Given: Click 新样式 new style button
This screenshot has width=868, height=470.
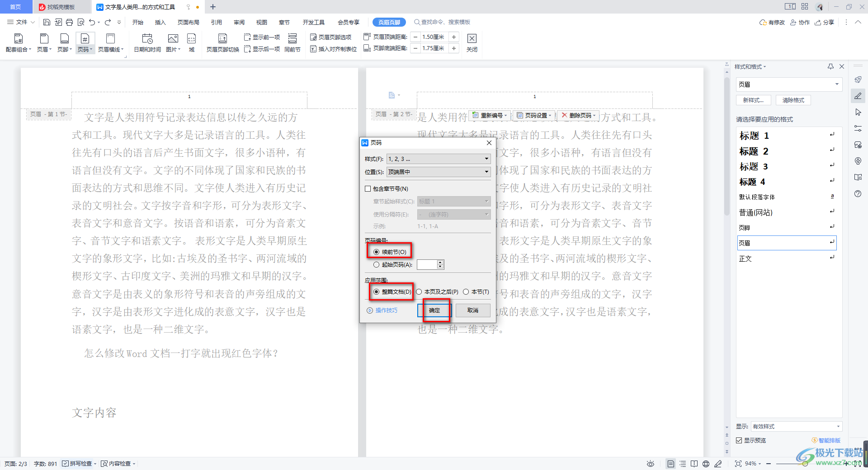Looking at the screenshot, I should [x=754, y=100].
